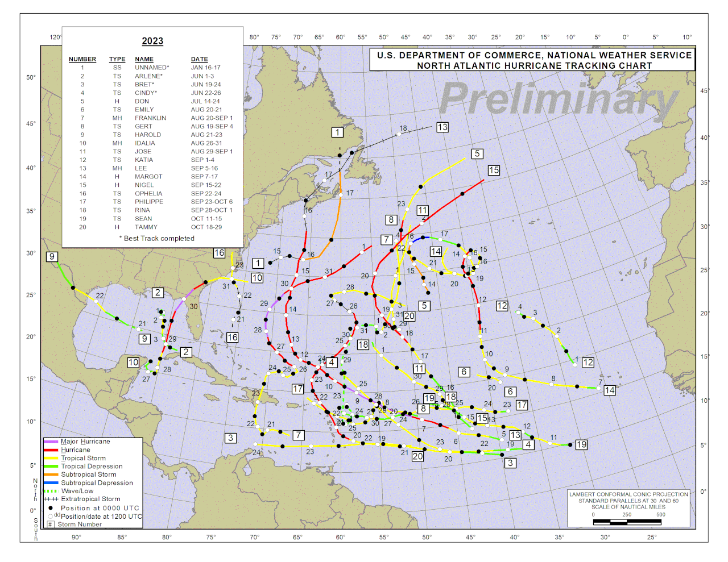728x562 pixels.
Task: Click the storm 13 box ending the extratropical track
Action: coord(442,127)
